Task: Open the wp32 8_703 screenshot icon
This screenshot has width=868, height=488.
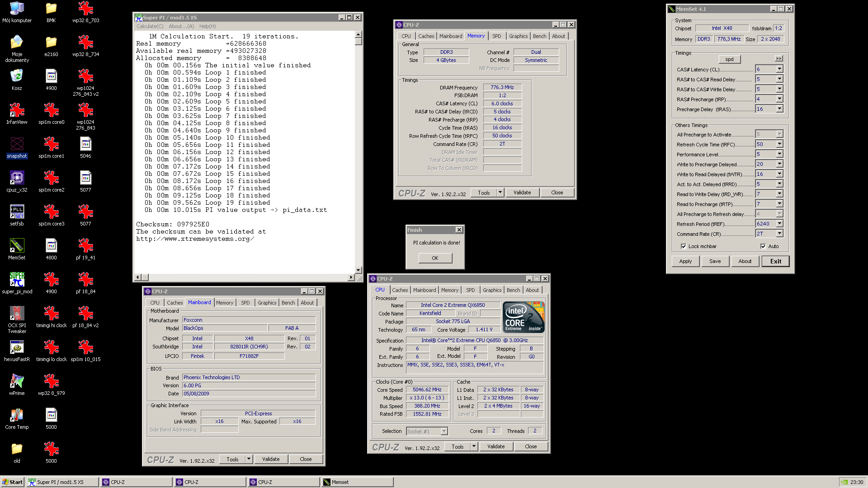Action: point(85,12)
